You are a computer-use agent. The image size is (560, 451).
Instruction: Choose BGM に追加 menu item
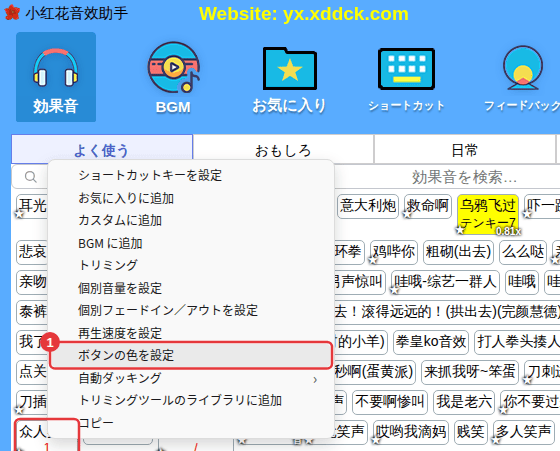pos(191,243)
